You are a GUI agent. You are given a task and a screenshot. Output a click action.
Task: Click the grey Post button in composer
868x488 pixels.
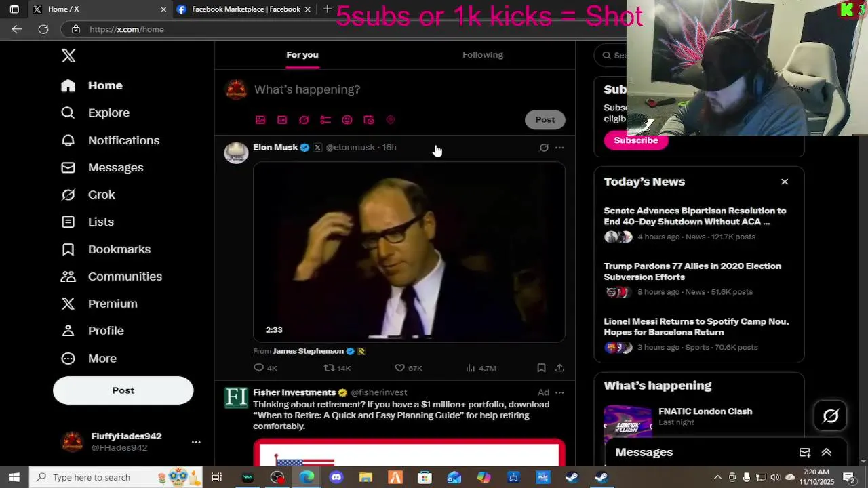coord(545,120)
